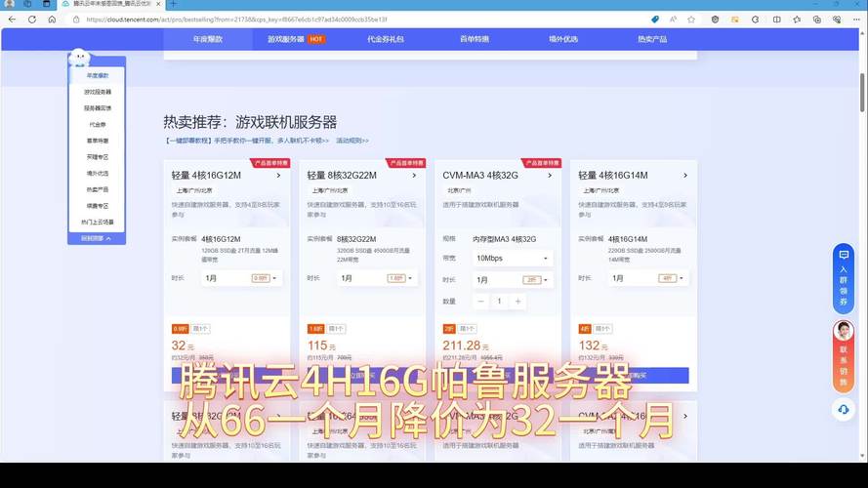Select 年度爆款 in the left sidebar
868x488 pixels.
[98, 76]
